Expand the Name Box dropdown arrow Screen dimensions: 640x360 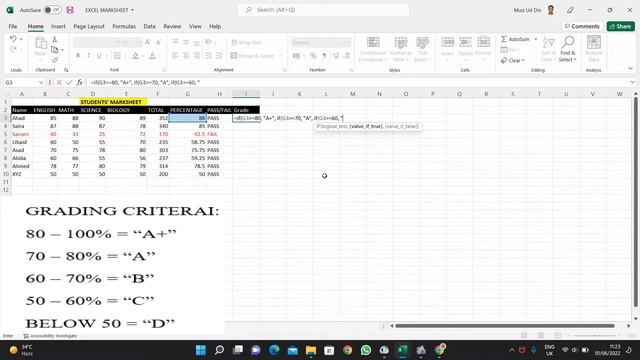point(41,82)
